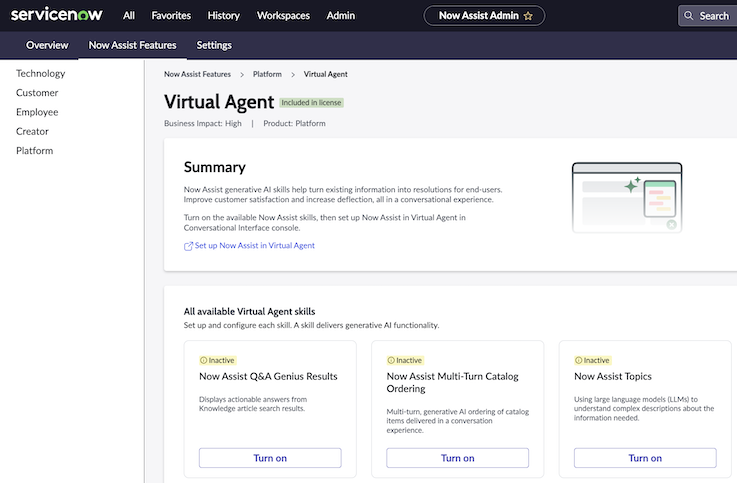
Task: Click the search magnifier icon
Action: [x=689, y=16]
